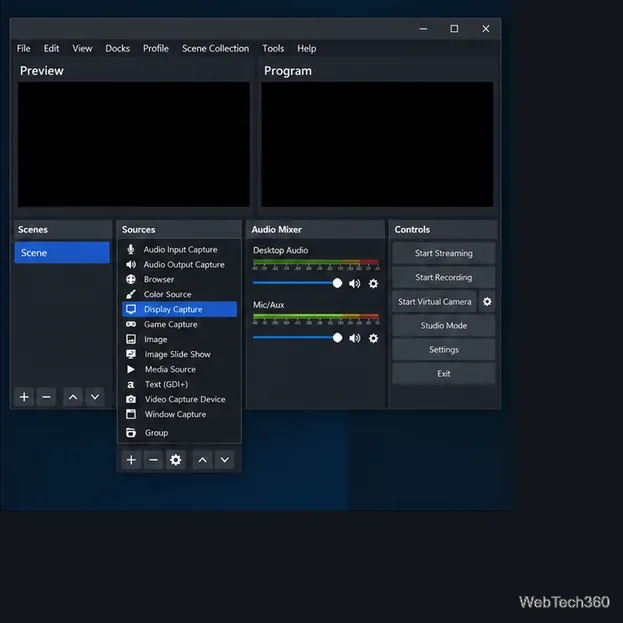
Task: Remove source with the minus button
Action: point(153,460)
